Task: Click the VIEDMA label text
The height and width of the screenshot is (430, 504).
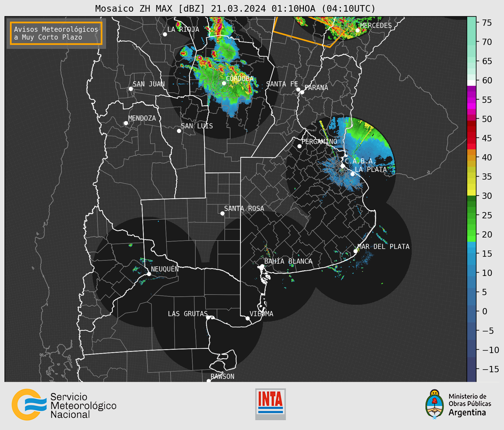Action: [261, 314]
